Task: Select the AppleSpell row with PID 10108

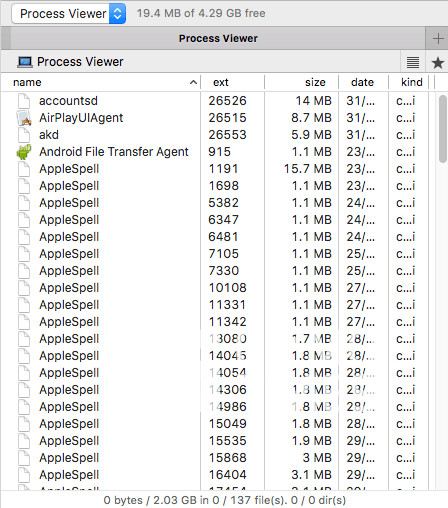Action: tap(215, 288)
